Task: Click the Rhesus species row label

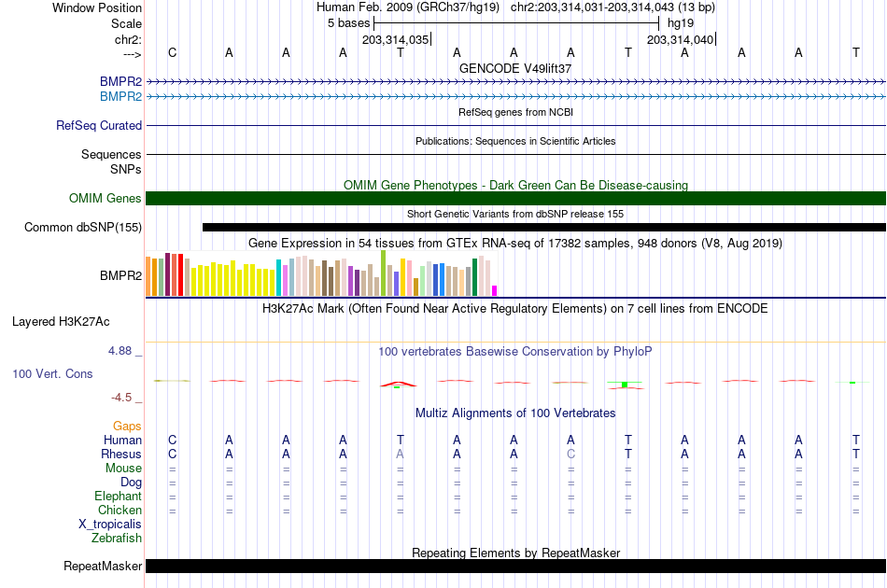Action: [121, 454]
